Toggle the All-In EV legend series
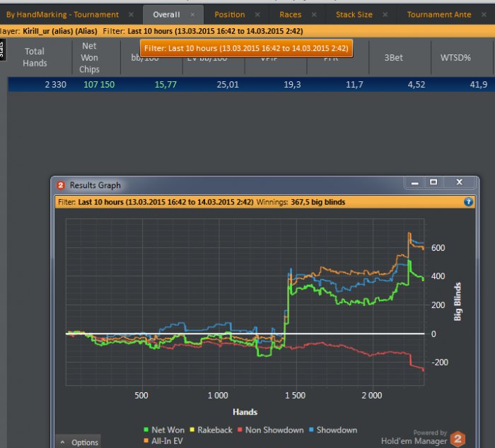Viewport: 495px width, 448px height. [167, 441]
